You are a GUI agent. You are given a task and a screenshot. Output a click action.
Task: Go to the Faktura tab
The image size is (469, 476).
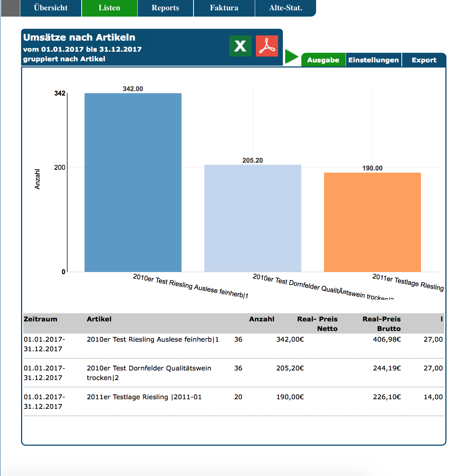point(224,8)
